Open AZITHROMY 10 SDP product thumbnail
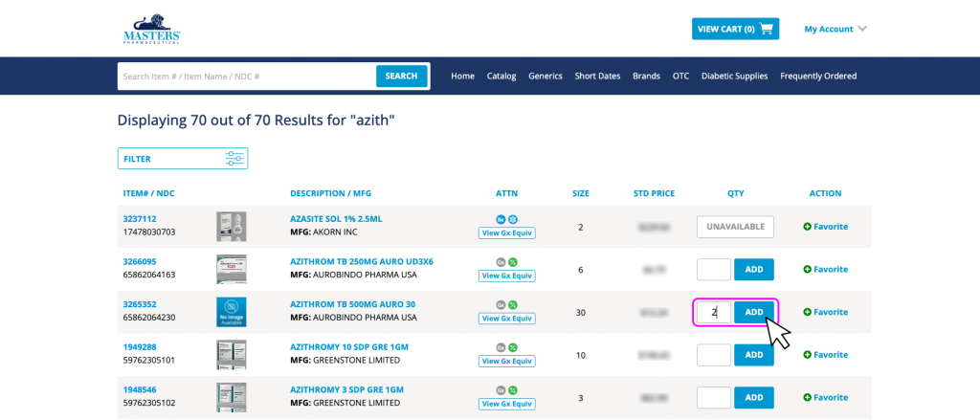The height and width of the screenshot is (420, 980). [x=232, y=354]
